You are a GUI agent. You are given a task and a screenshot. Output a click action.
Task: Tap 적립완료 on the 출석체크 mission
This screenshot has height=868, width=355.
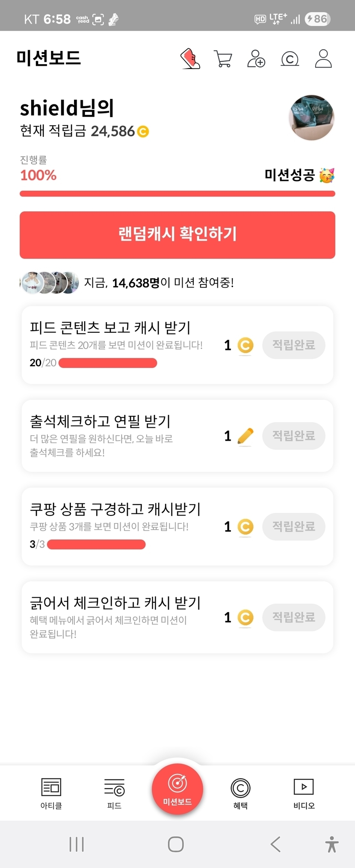point(293,436)
